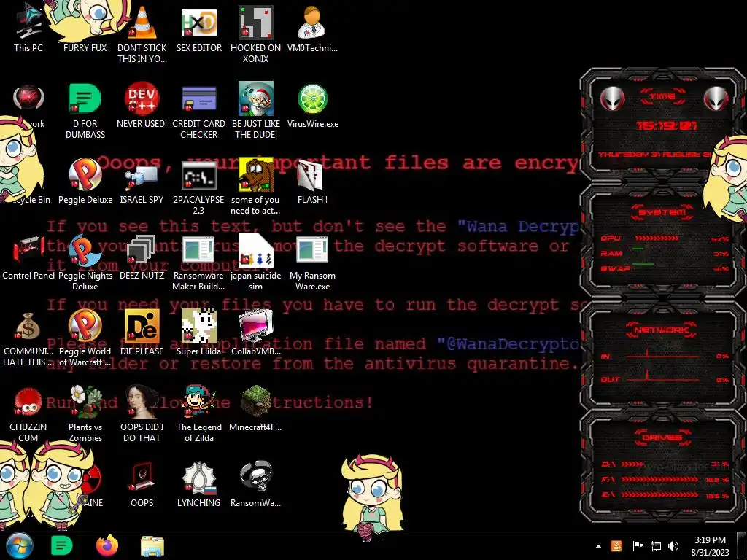This screenshot has width=747, height=560.
Task: Open the DONT STICK THIS IN YO... VLC cone icon
Action: (142, 34)
